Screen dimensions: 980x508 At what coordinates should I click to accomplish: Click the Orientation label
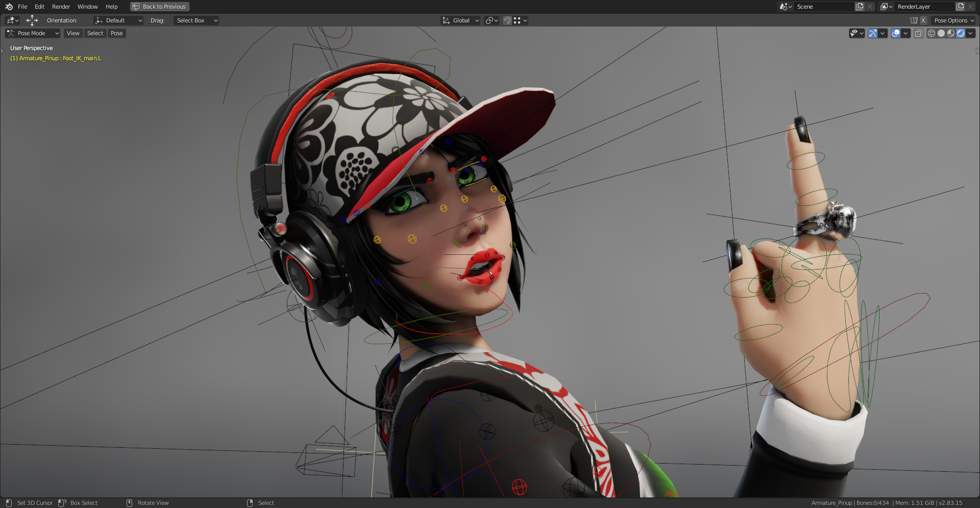(x=62, y=20)
